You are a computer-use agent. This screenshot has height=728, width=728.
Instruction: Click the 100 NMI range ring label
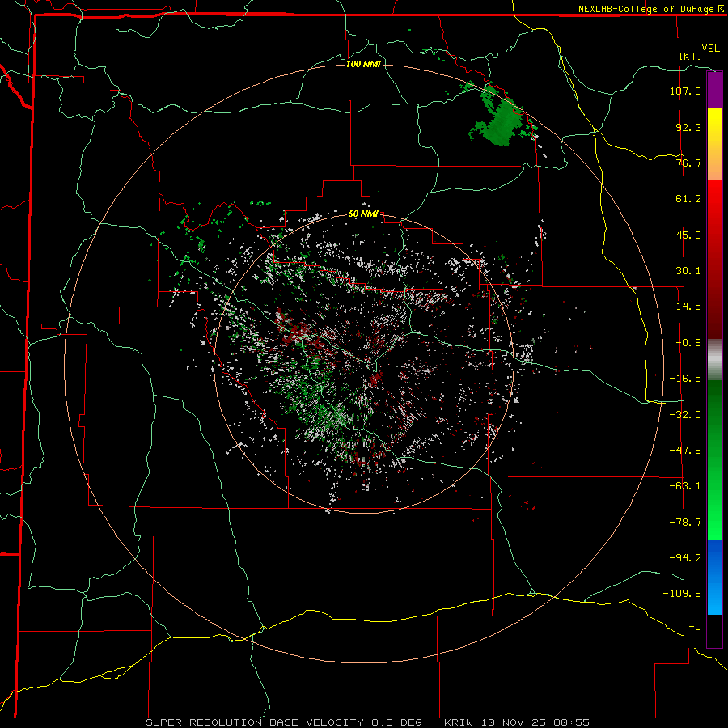pos(363,64)
